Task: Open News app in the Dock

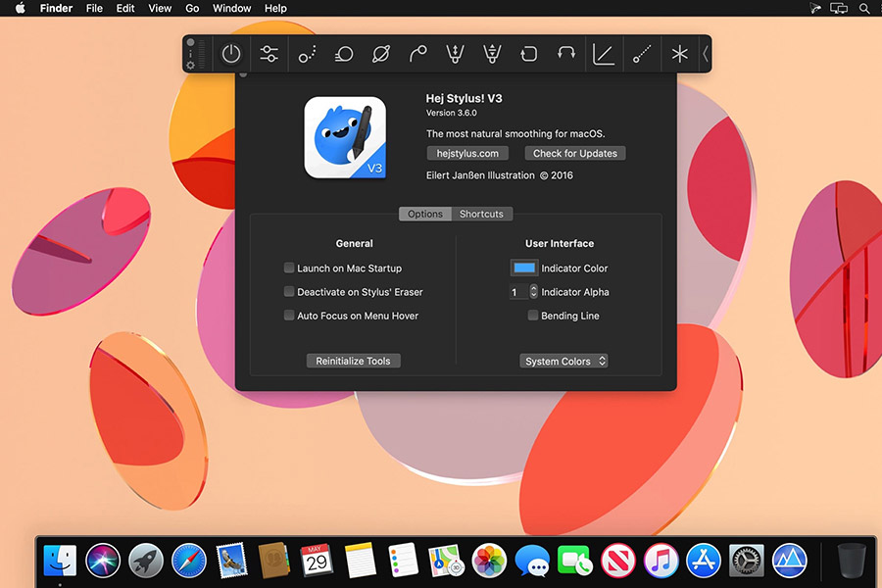Action: pos(617,561)
